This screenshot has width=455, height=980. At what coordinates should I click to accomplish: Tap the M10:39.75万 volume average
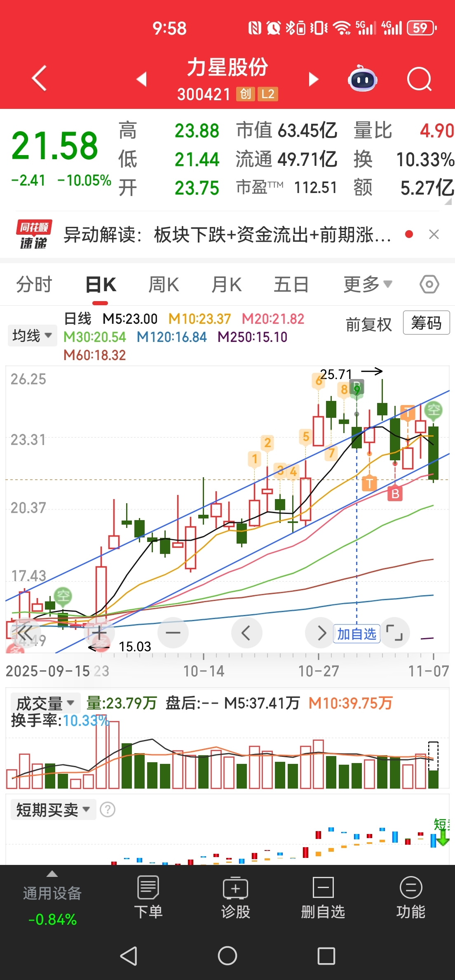(350, 703)
